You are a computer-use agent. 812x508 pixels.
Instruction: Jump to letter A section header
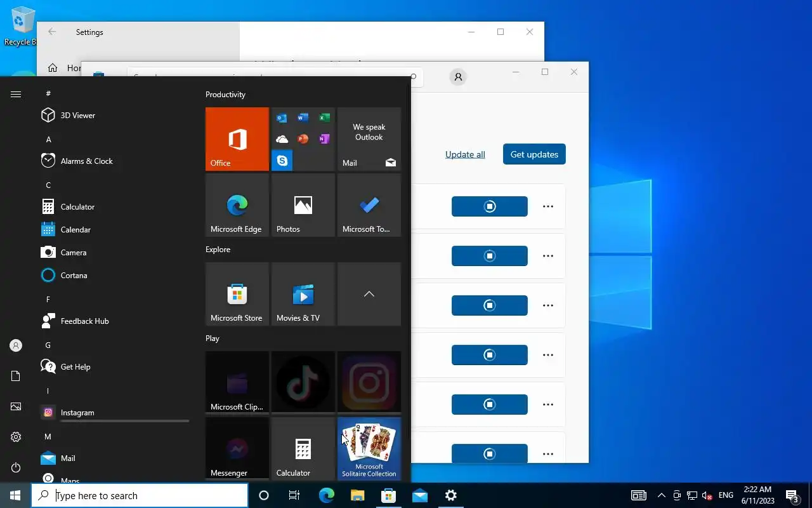pyautogui.click(x=49, y=139)
